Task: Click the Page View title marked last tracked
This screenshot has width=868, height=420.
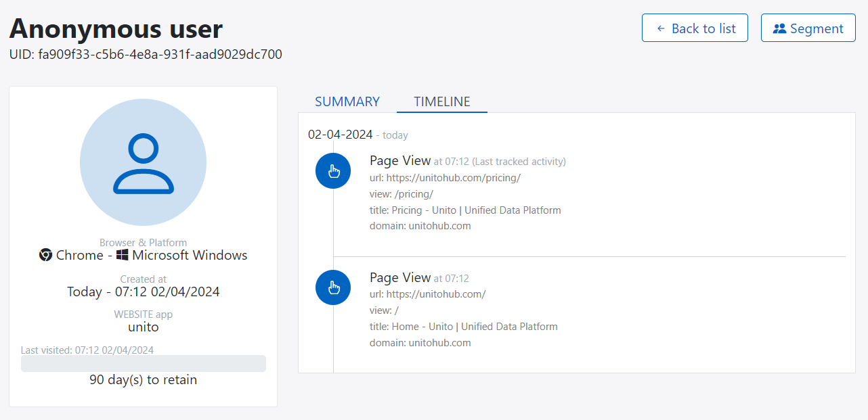Action: pyautogui.click(x=400, y=161)
